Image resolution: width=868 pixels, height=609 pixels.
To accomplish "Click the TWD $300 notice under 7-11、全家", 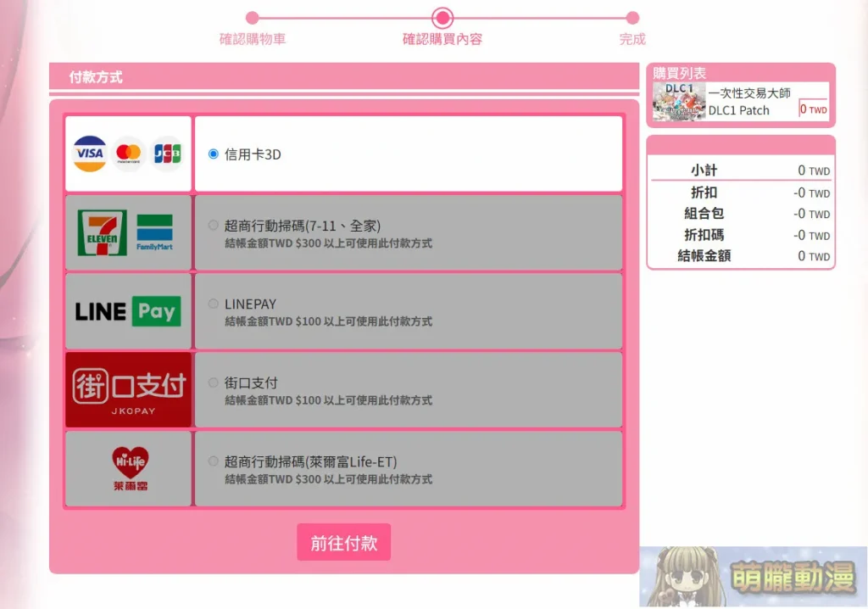I will pyautogui.click(x=328, y=243).
